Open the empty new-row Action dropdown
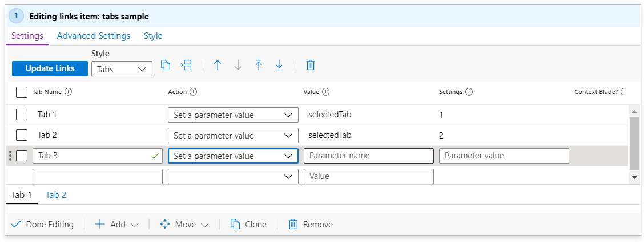 point(233,176)
